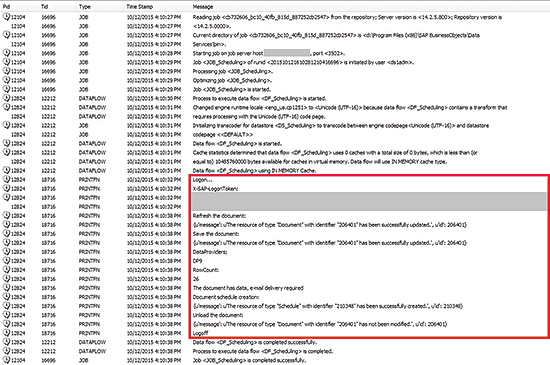The height and width of the screenshot is (365, 550).
Task: Select the 'X-SAP-LogonToken:' message
Action: [x=215, y=189]
